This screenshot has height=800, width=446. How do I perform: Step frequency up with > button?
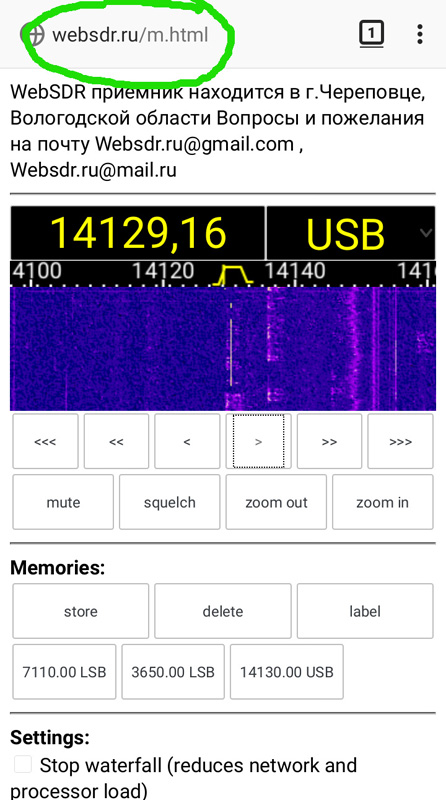[x=258, y=441]
